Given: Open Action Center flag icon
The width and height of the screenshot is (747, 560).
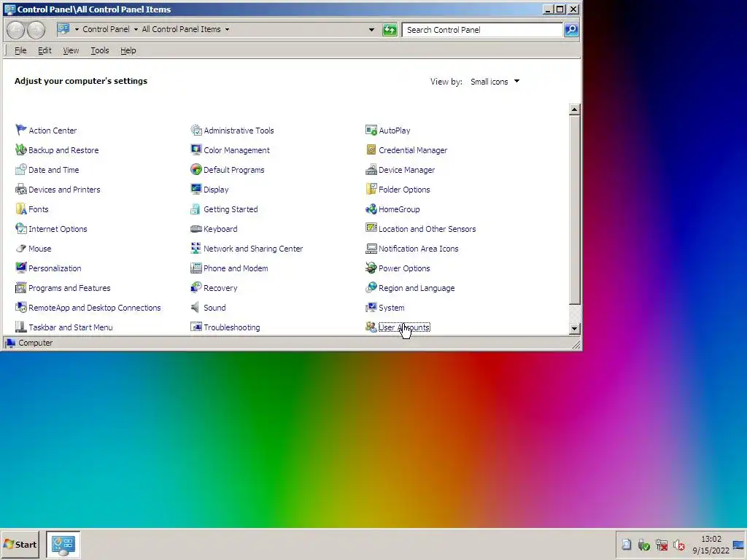Looking at the screenshot, I should tap(21, 130).
